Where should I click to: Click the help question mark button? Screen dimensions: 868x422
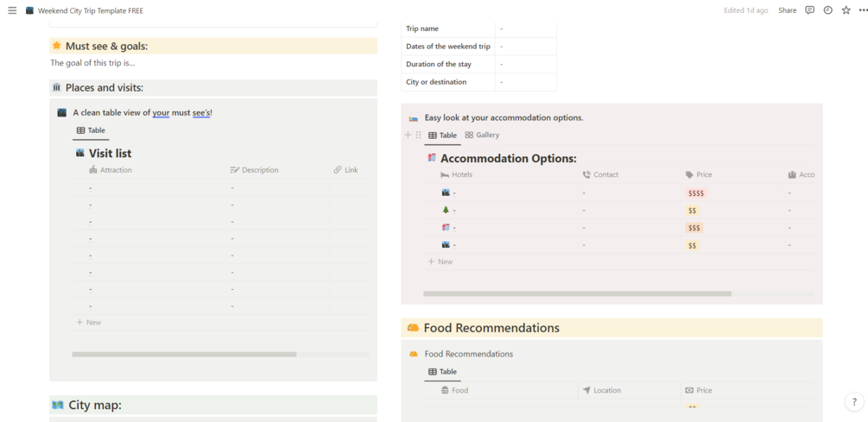(854, 402)
